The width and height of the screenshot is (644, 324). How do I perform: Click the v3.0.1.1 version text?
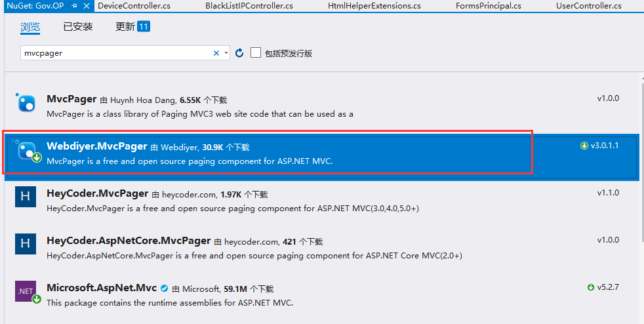(x=605, y=146)
